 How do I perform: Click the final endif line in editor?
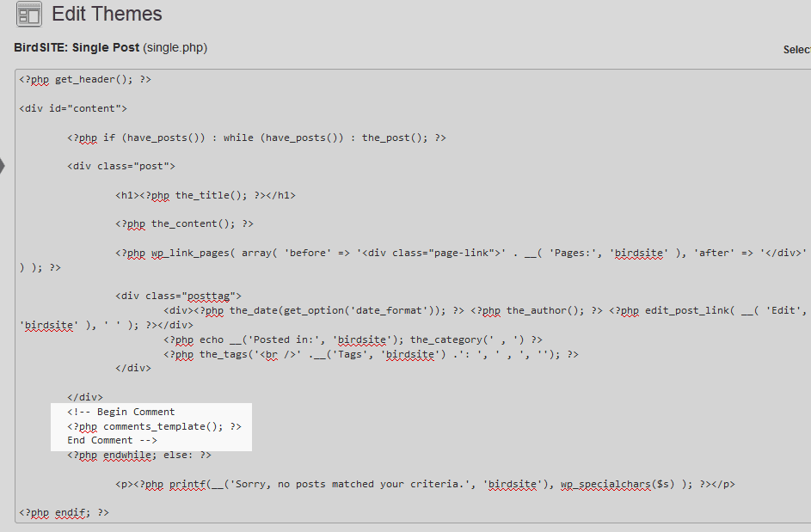pos(65,512)
